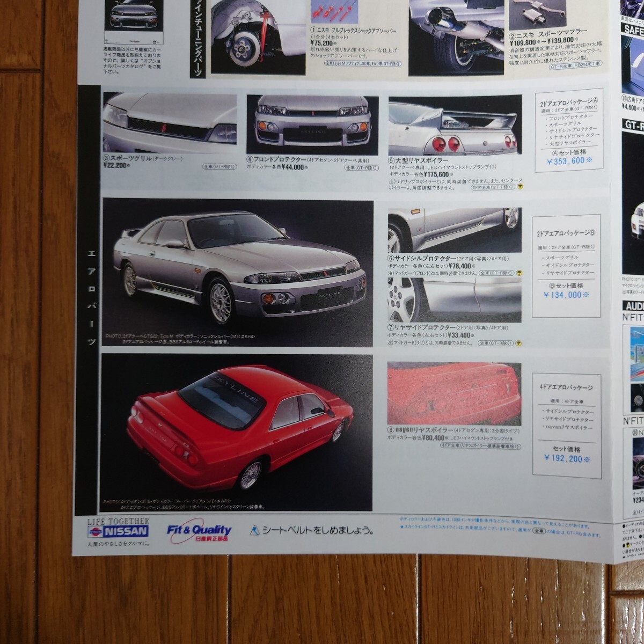
Task: Click the ②ニスモ スポーツマフラー label
Action: tap(548, 34)
